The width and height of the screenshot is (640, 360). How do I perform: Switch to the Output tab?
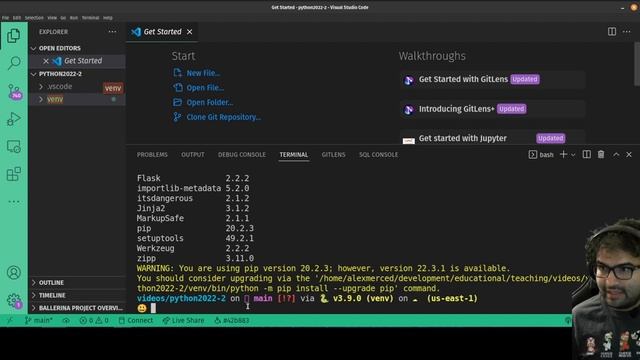[193, 155]
